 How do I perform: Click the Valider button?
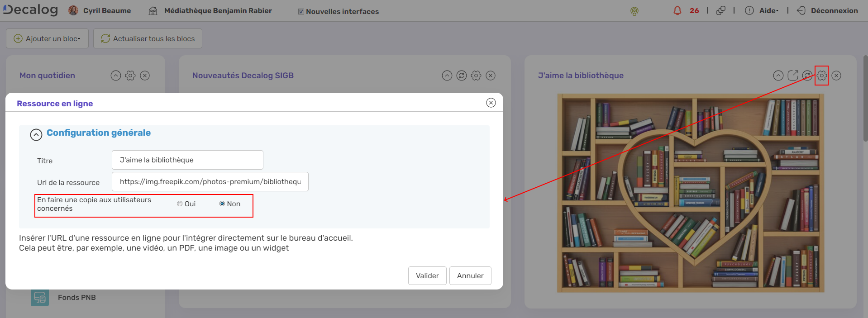(427, 275)
